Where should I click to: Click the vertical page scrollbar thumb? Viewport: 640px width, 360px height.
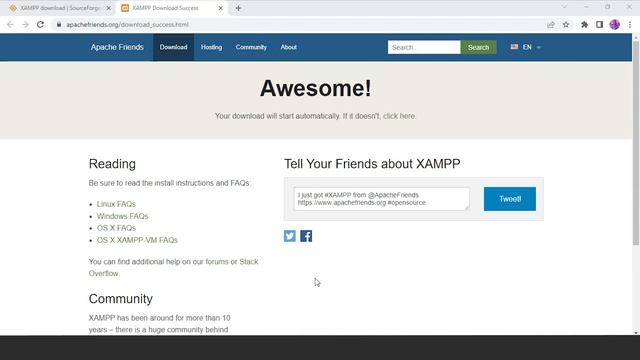click(x=636, y=143)
